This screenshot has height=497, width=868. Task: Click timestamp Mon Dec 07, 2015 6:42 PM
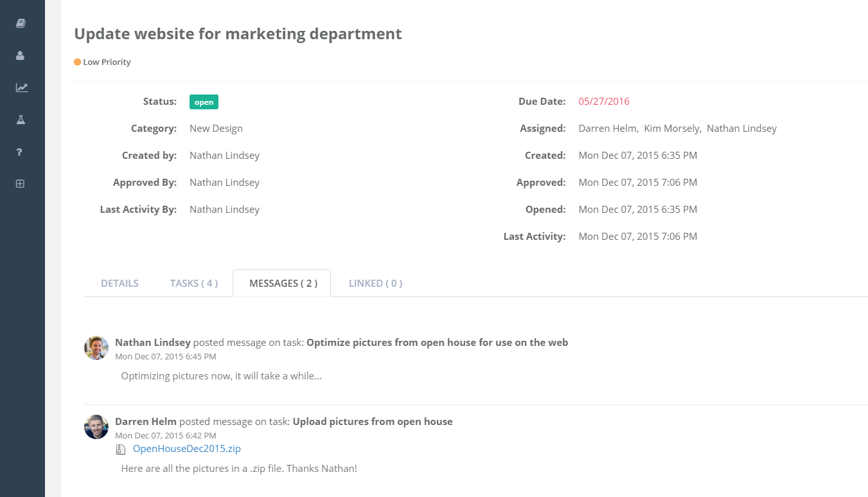[x=165, y=436]
